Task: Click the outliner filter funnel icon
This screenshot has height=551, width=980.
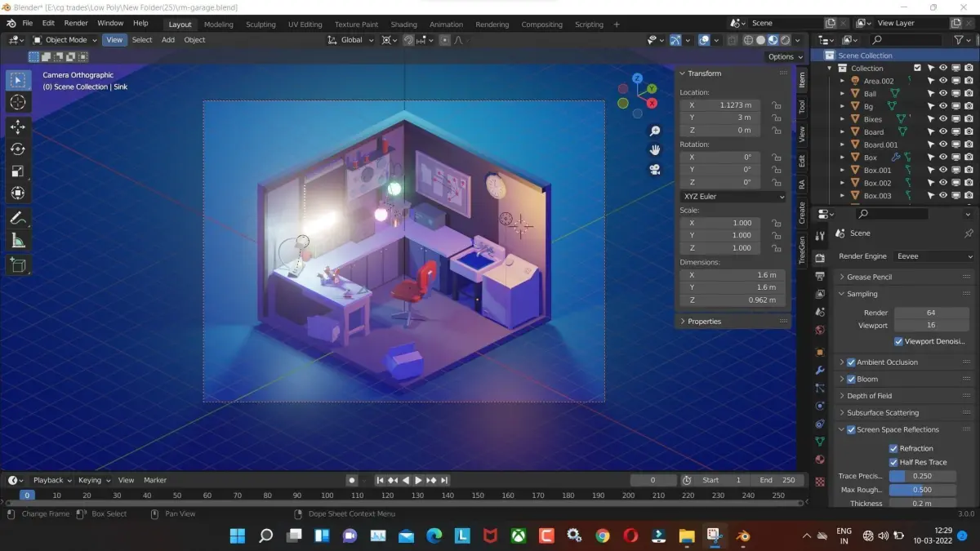Action: click(959, 40)
